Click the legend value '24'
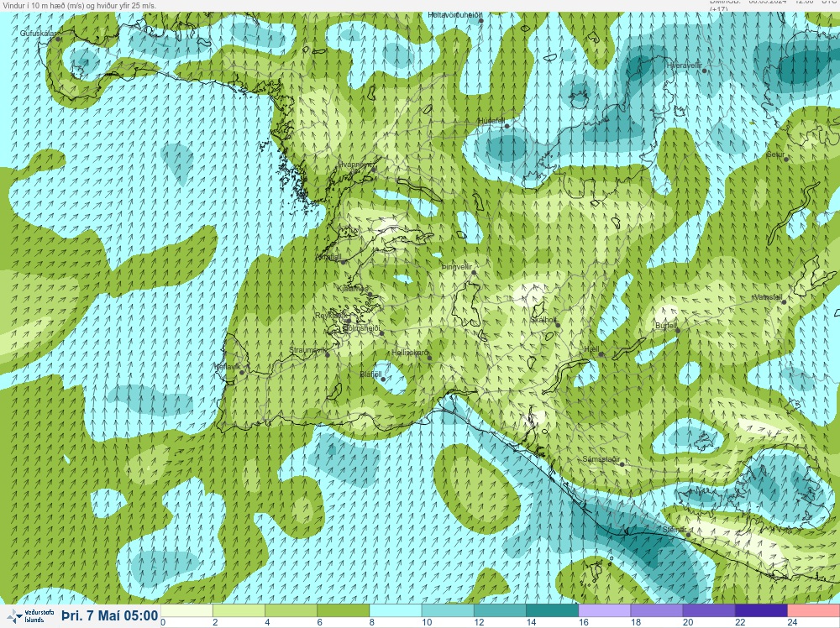840x628 pixels. click(792, 622)
